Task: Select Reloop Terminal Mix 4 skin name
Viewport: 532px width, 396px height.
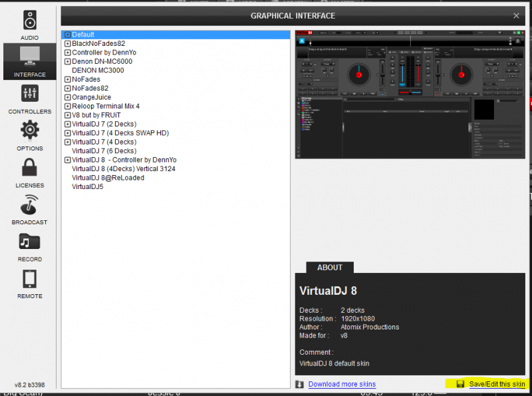Action: (106, 106)
